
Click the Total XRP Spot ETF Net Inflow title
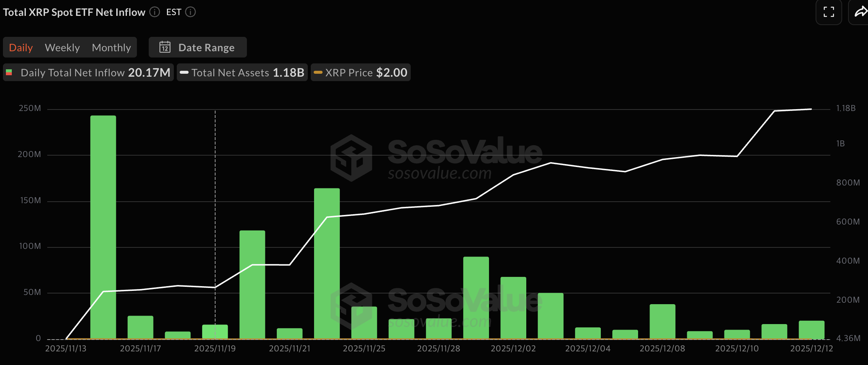(74, 12)
